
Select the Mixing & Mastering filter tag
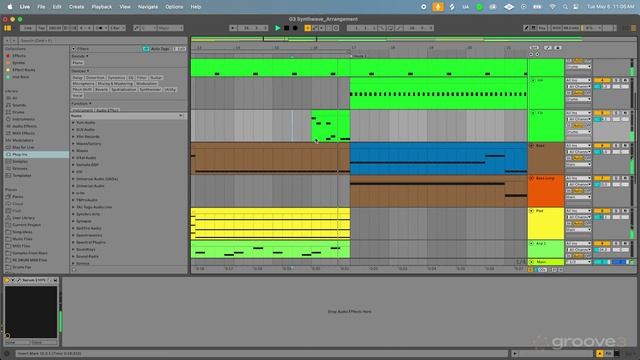coord(115,83)
